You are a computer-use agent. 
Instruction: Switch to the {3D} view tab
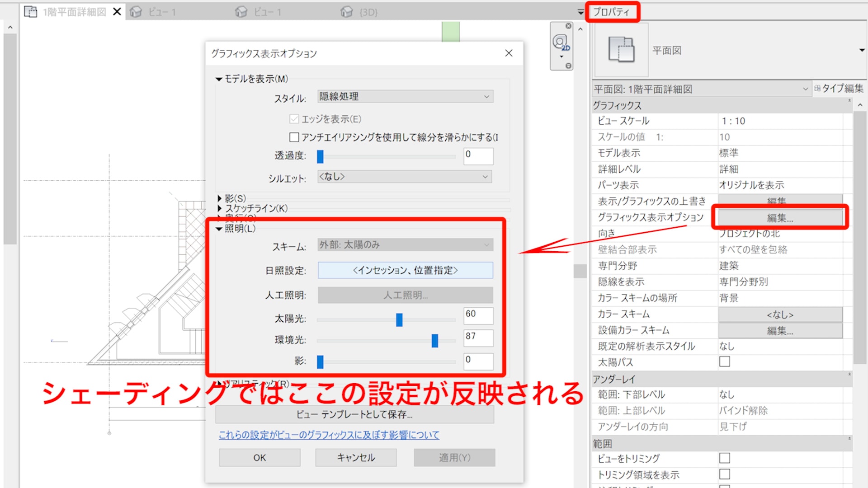click(x=368, y=12)
